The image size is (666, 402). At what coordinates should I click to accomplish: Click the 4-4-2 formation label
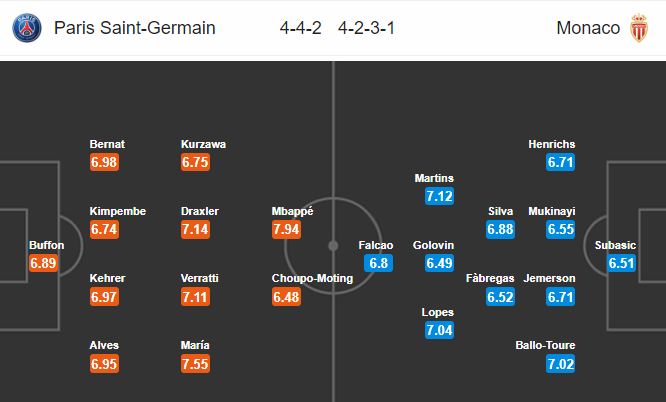(x=300, y=28)
